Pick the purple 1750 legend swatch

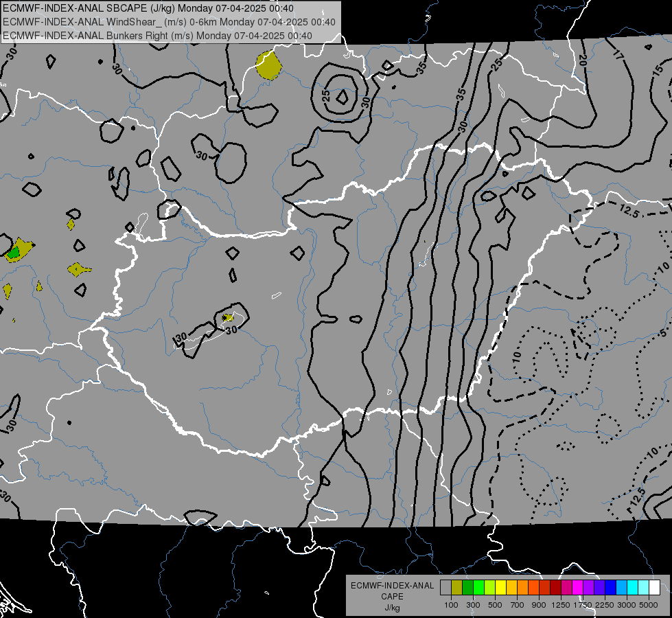589,587
